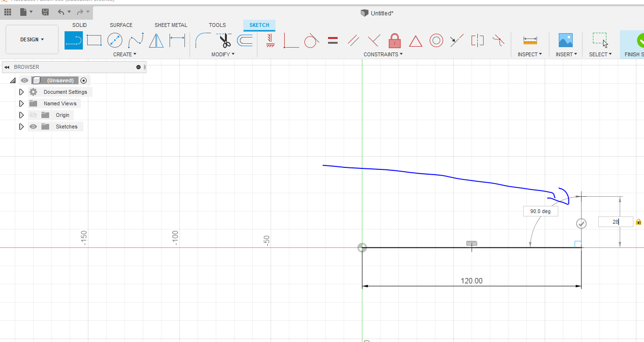Minimize the BROWSER panel round button
The width and height of the screenshot is (644, 342).
point(139,67)
